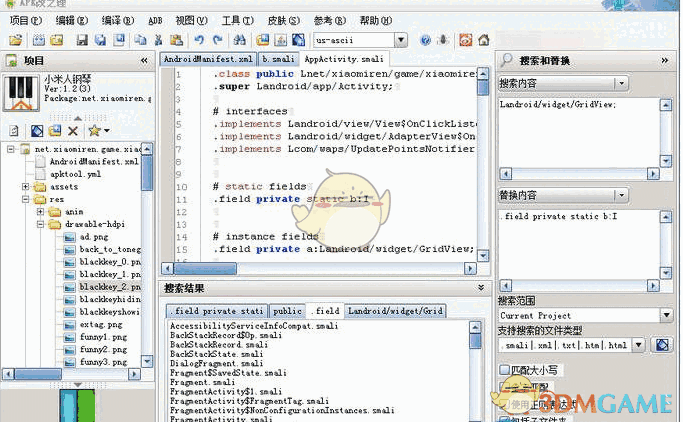
Task: Click the paste clipboard toolbar icon
Action: [x=176, y=40]
